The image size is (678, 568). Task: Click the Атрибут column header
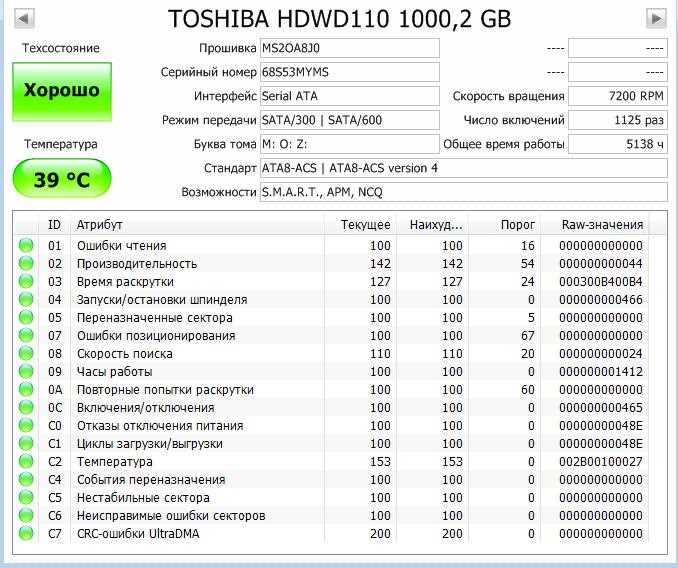click(100, 224)
